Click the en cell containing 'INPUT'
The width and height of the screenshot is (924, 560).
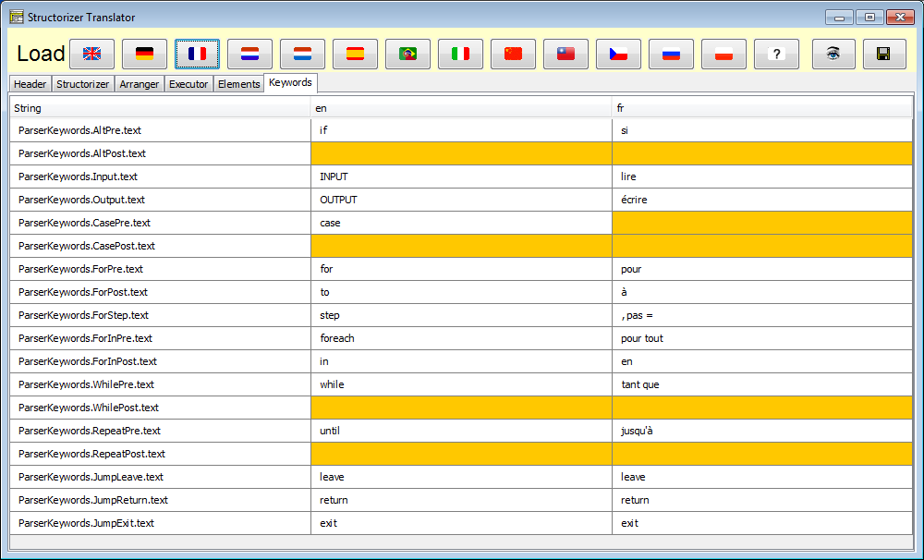click(x=461, y=177)
